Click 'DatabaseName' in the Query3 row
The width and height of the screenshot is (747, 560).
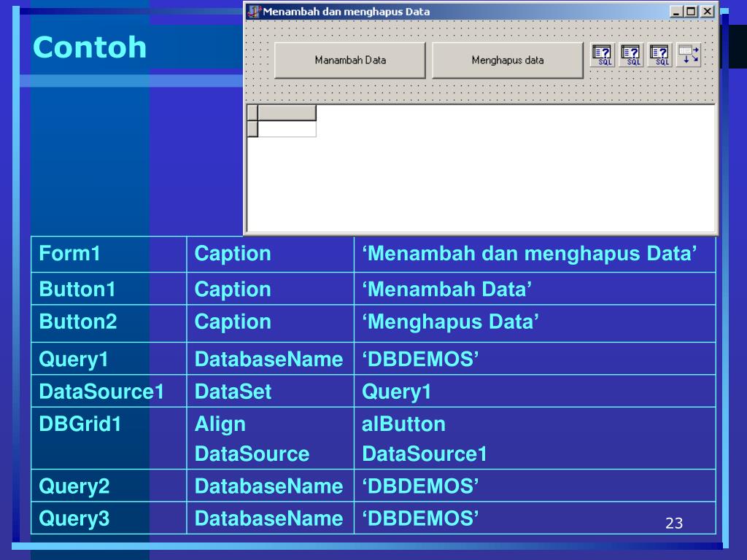click(x=268, y=518)
